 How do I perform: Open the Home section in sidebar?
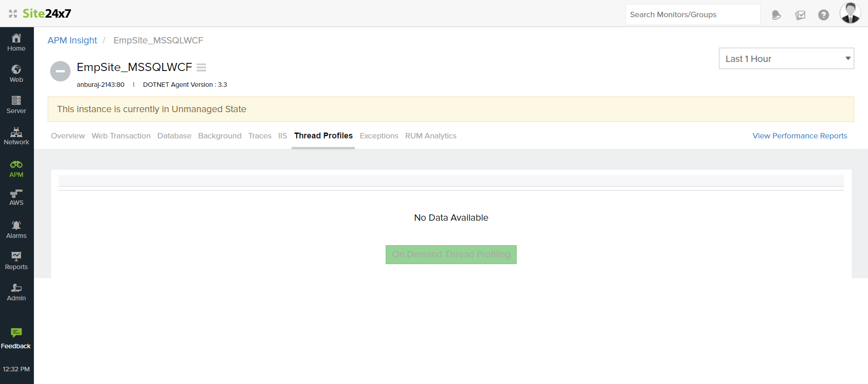coord(16,43)
